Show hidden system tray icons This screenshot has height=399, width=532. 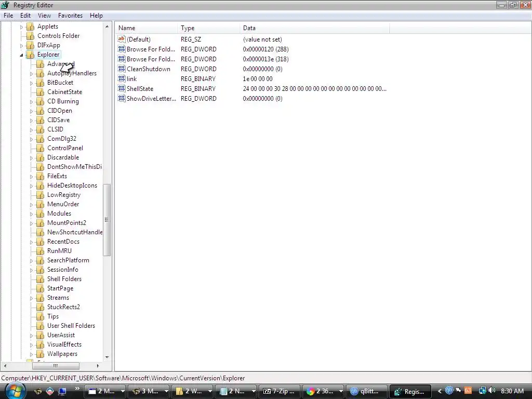(440, 391)
